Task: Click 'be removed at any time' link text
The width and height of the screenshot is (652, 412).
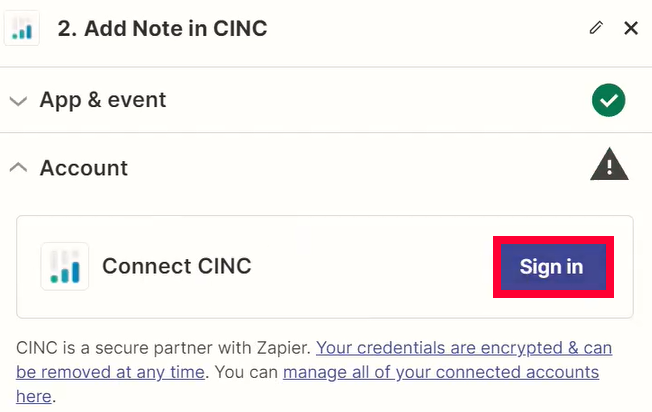Action: (x=110, y=372)
